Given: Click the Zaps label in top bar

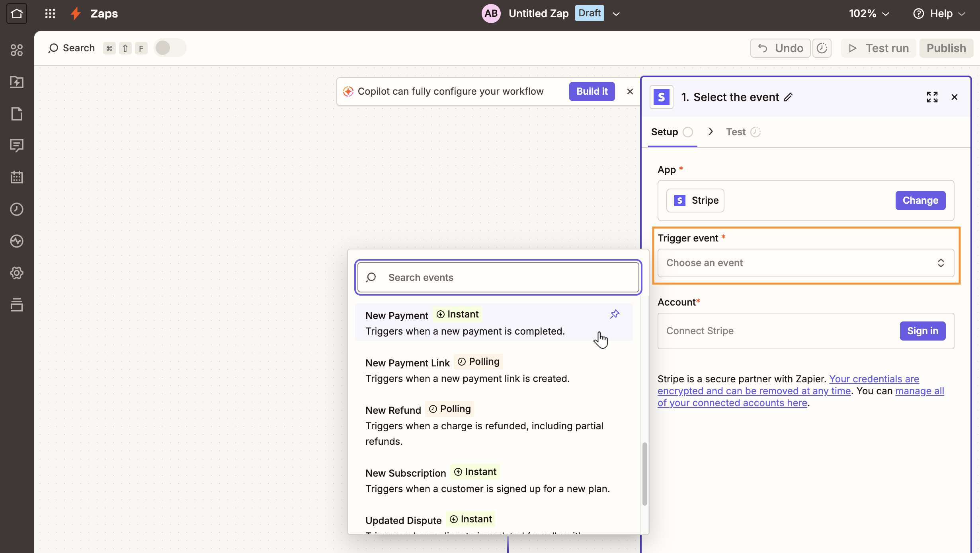Looking at the screenshot, I should coord(104,14).
